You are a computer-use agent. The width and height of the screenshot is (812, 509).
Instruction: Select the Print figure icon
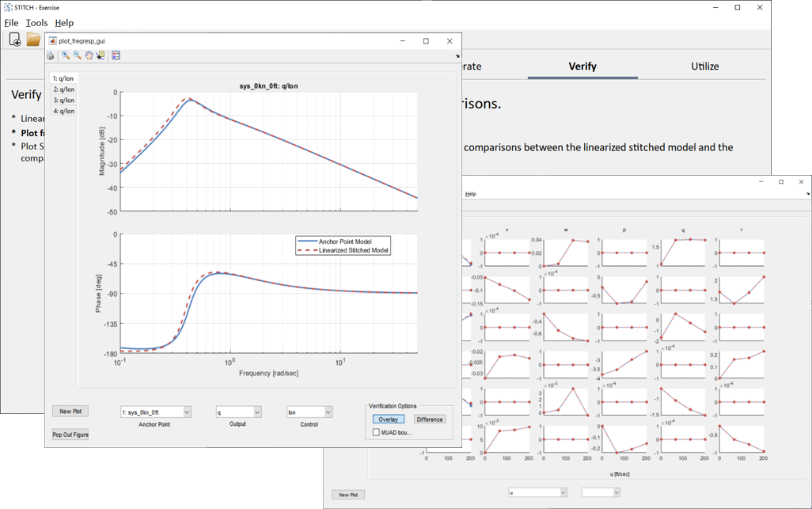[50, 55]
